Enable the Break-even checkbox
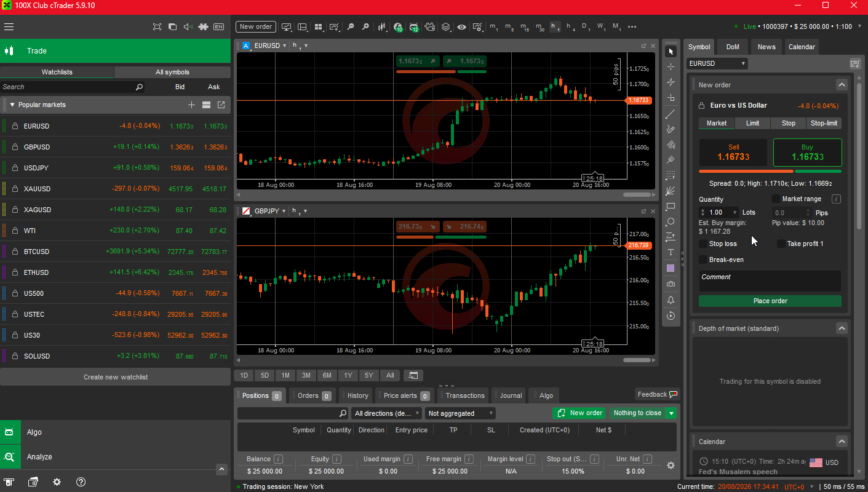Image resolution: width=868 pixels, height=492 pixels. 703,260
